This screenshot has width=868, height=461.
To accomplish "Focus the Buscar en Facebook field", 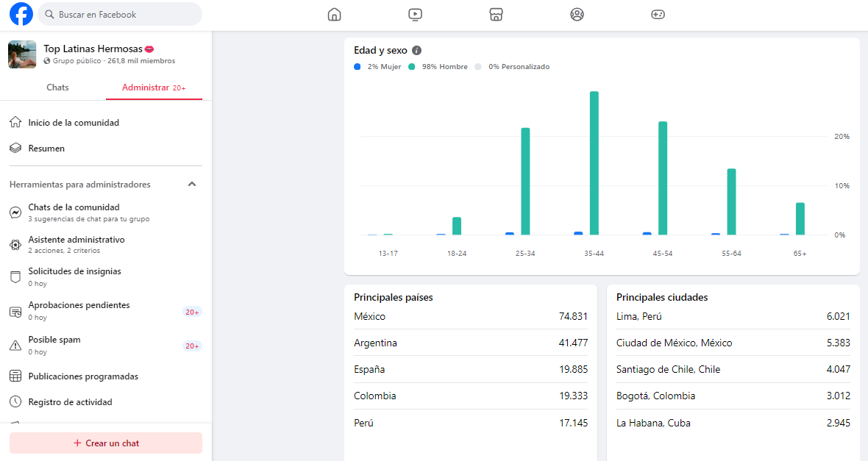I will coord(120,15).
